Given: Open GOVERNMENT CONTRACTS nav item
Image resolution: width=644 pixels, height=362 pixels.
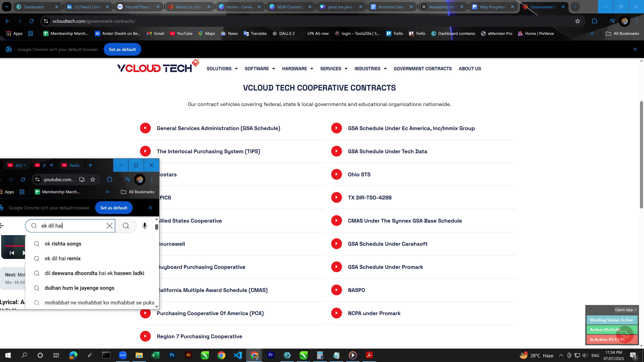Looking at the screenshot, I should [x=422, y=69].
